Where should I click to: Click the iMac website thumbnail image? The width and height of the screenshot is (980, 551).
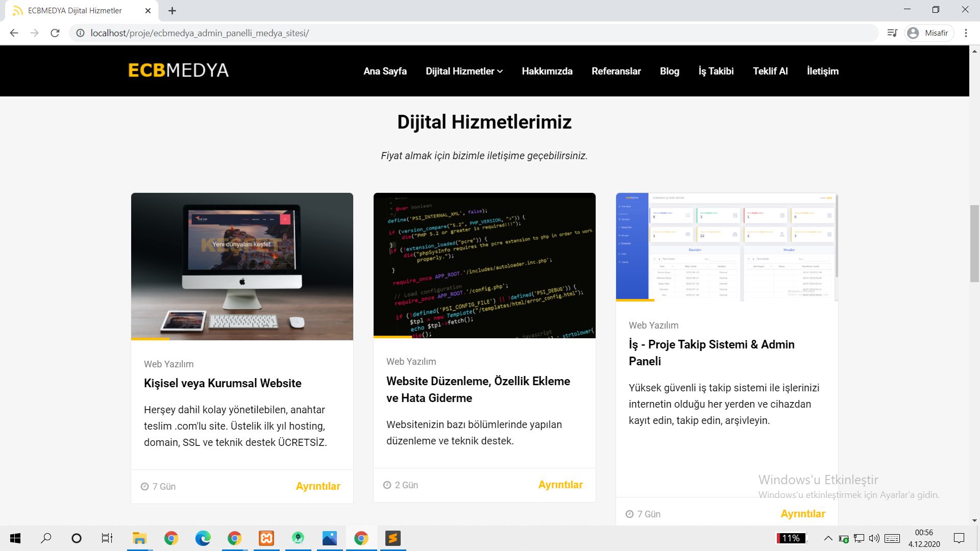[242, 266]
